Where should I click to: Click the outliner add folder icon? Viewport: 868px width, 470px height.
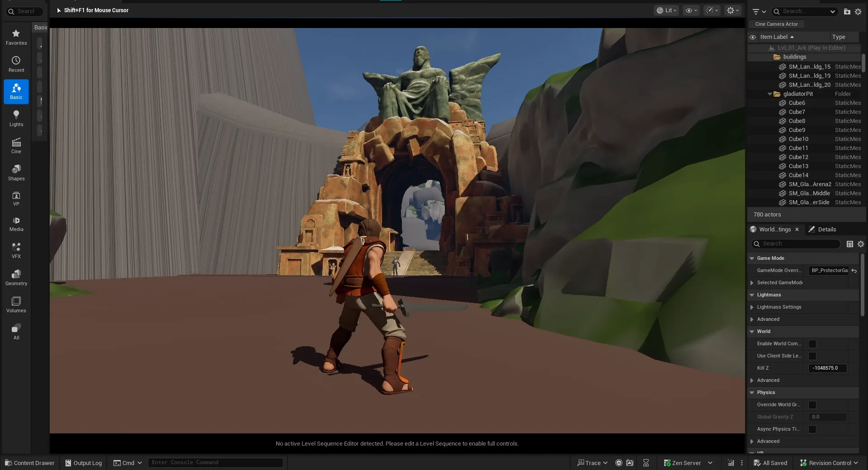(847, 12)
